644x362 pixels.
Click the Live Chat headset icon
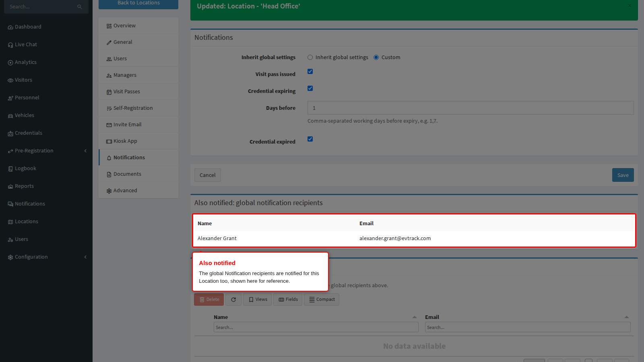click(10, 45)
